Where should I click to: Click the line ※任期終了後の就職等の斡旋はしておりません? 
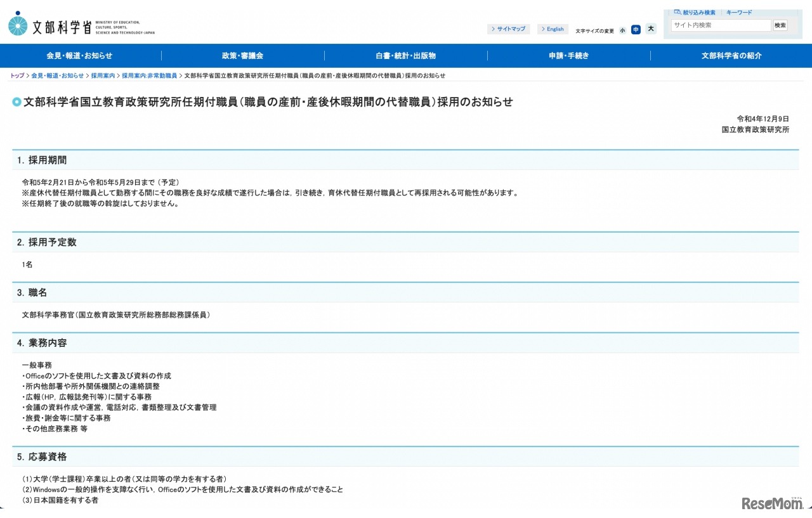click(100, 204)
